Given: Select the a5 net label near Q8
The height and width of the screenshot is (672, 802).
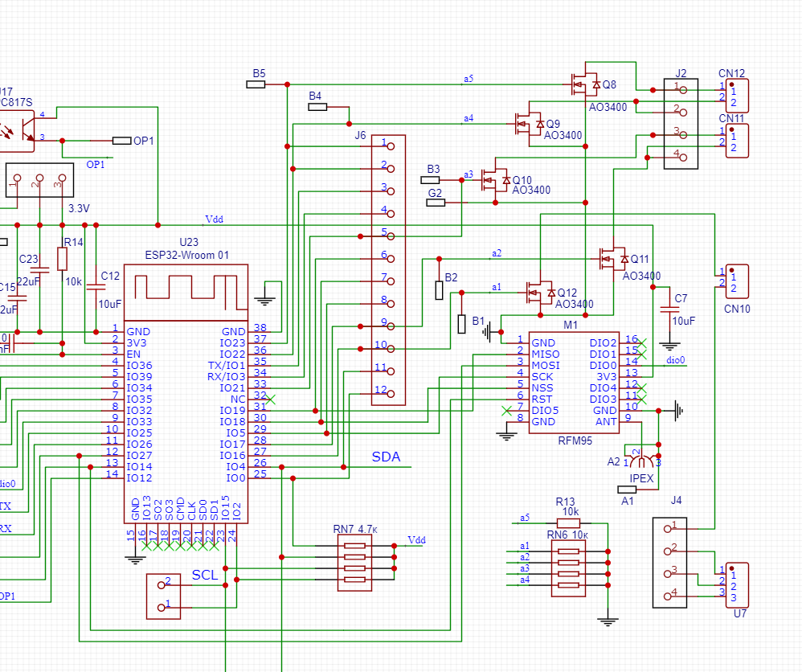Looking at the screenshot, I should [469, 79].
